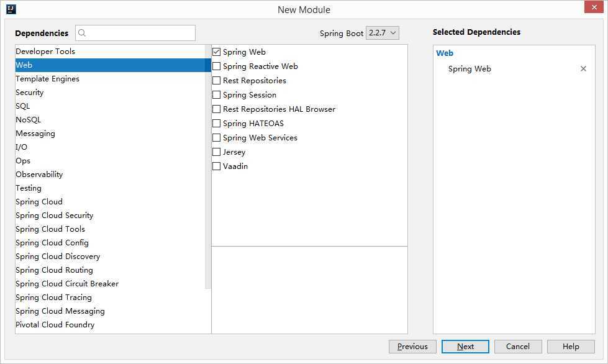Uncheck the Spring Web checkbox

click(x=216, y=52)
